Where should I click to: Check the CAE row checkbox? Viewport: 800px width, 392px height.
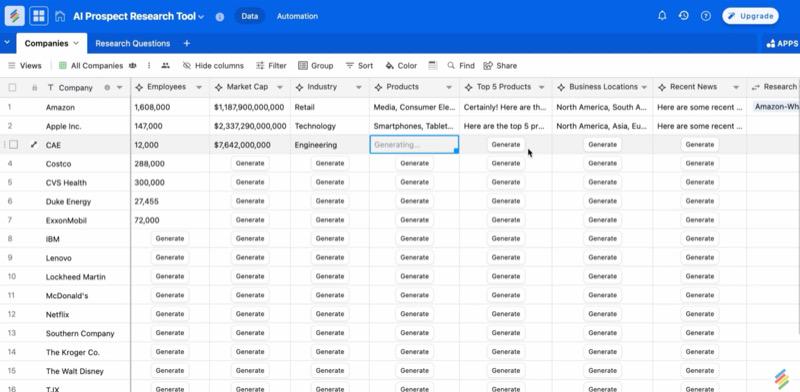click(14, 145)
